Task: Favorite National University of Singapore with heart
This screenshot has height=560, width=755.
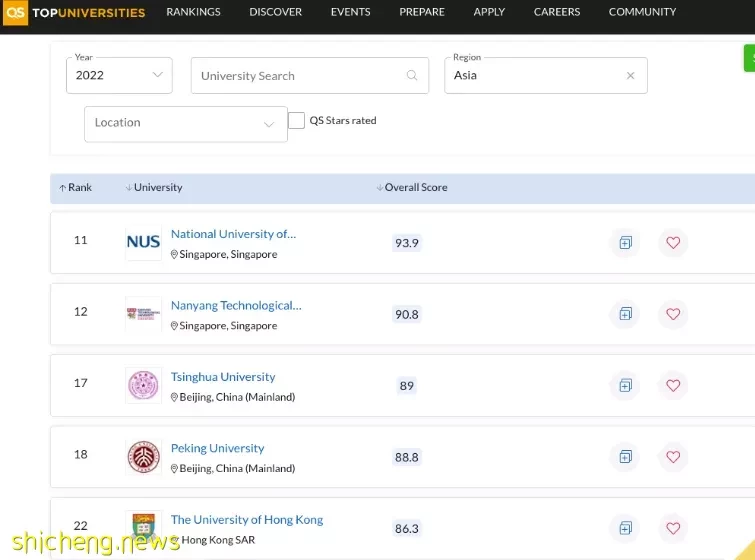Action: pos(673,243)
